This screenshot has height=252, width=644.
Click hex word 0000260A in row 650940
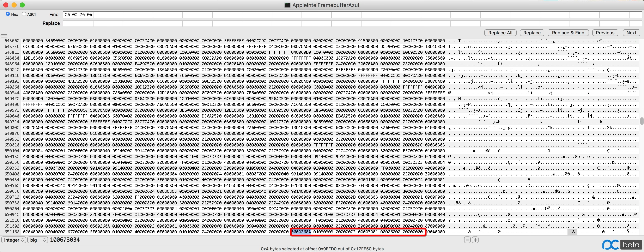[x=323, y=215]
